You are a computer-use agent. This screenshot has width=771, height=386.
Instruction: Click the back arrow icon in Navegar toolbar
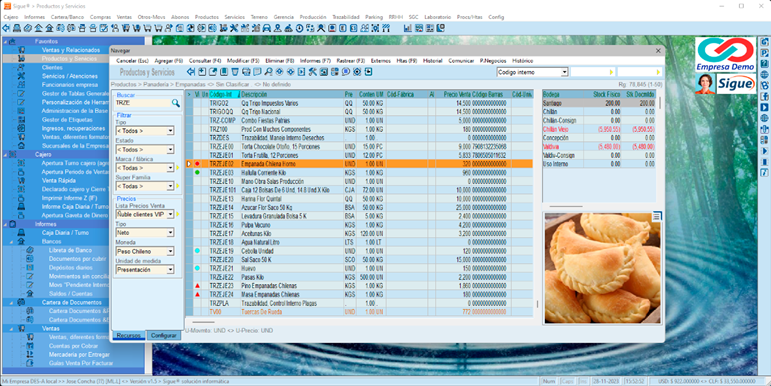click(191, 72)
